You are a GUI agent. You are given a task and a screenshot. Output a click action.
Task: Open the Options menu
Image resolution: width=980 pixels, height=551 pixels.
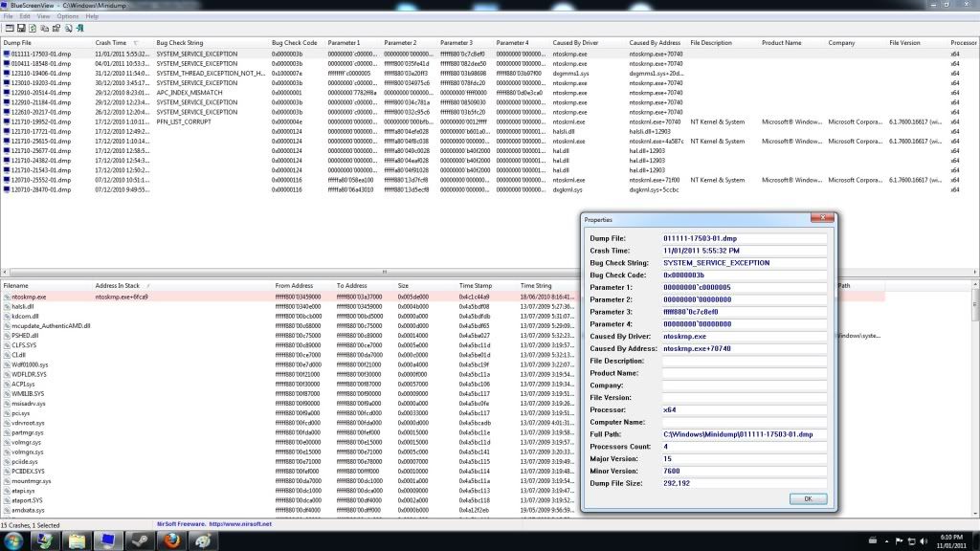click(68, 16)
